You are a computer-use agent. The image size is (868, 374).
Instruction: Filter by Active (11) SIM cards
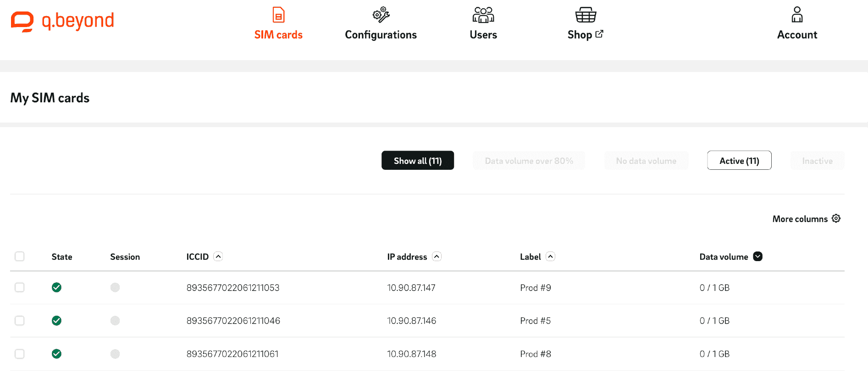(739, 161)
